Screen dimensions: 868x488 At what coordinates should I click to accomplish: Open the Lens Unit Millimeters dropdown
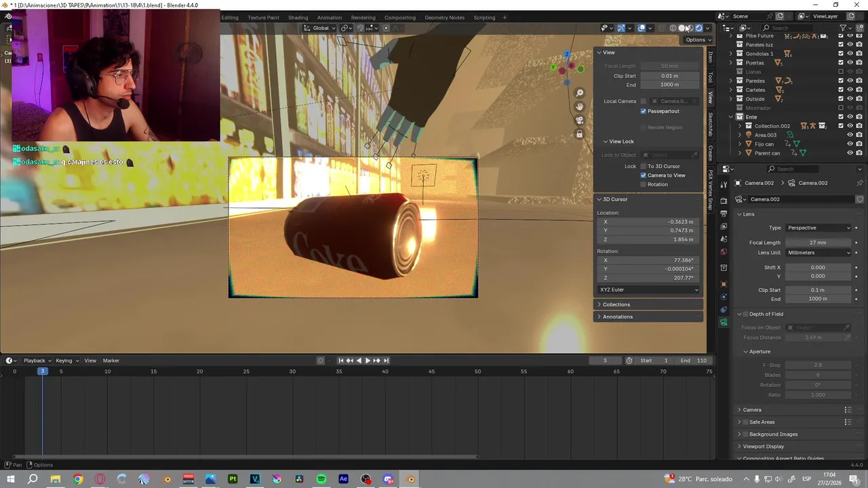(819, 253)
